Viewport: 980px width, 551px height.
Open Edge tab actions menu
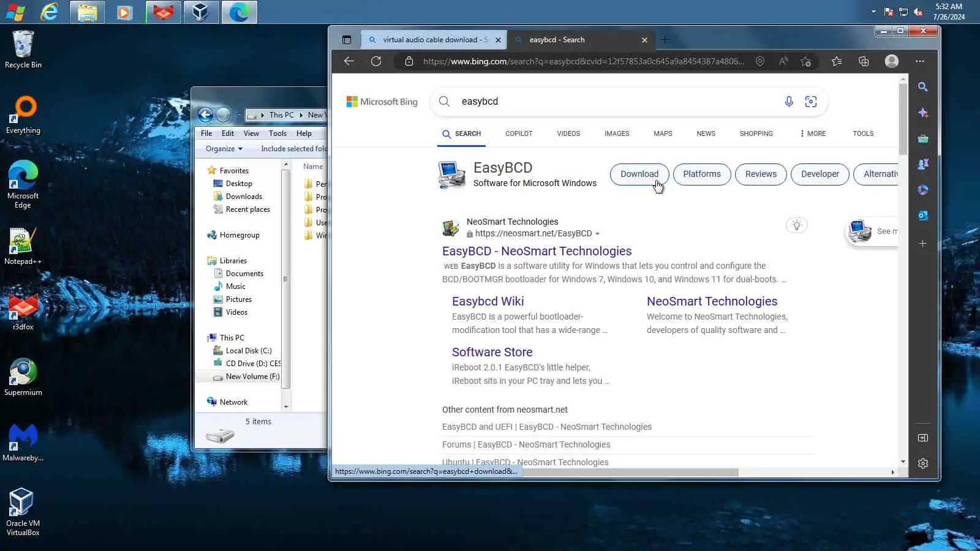[x=347, y=40]
